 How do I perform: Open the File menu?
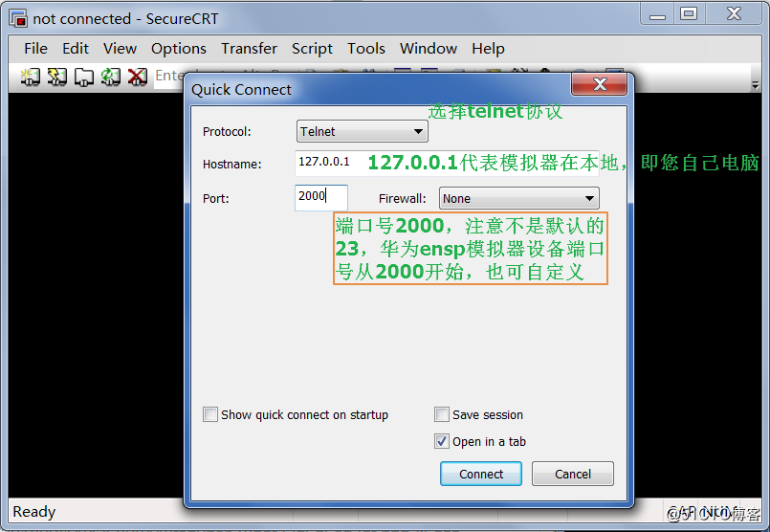35,49
